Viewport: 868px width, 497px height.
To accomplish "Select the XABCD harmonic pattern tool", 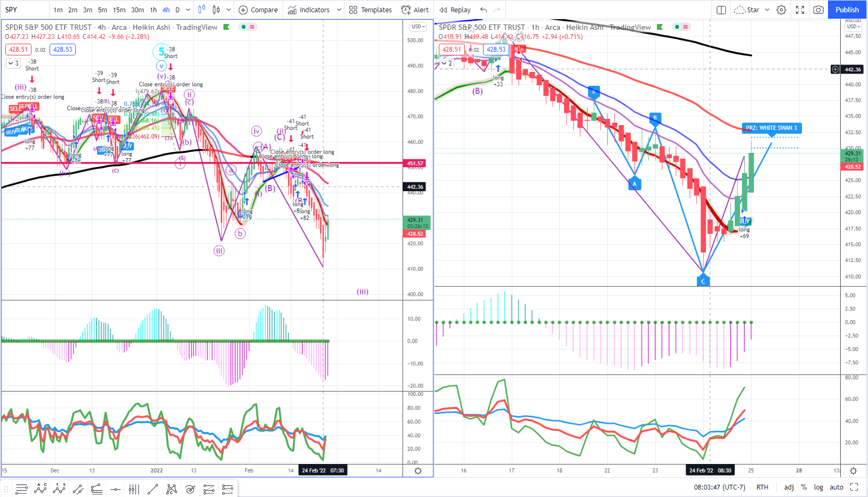I will [171, 489].
